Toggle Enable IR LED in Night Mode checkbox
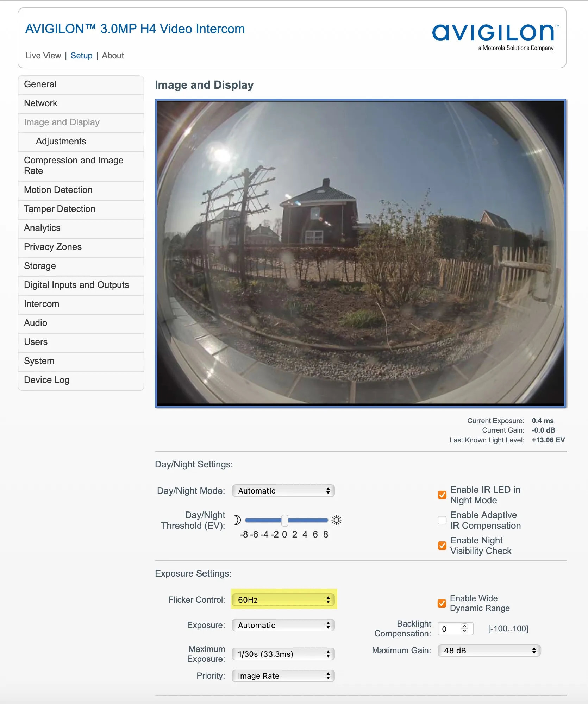 [x=442, y=495]
